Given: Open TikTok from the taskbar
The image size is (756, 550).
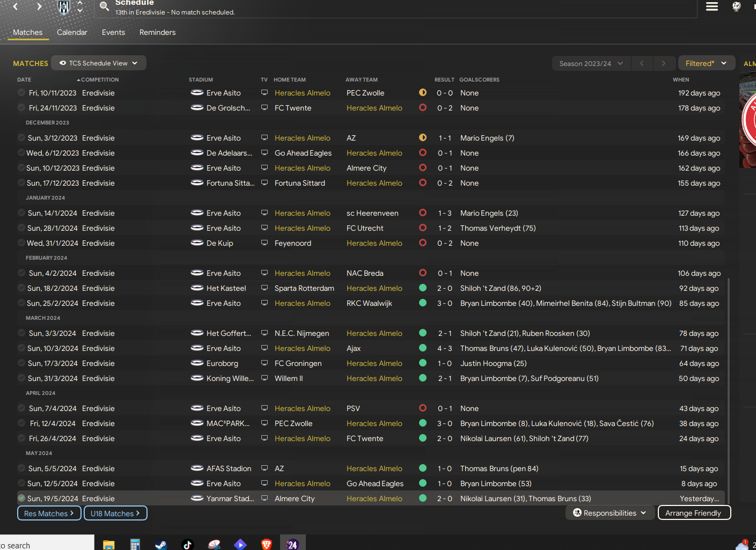Looking at the screenshot, I should pos(187,545).
